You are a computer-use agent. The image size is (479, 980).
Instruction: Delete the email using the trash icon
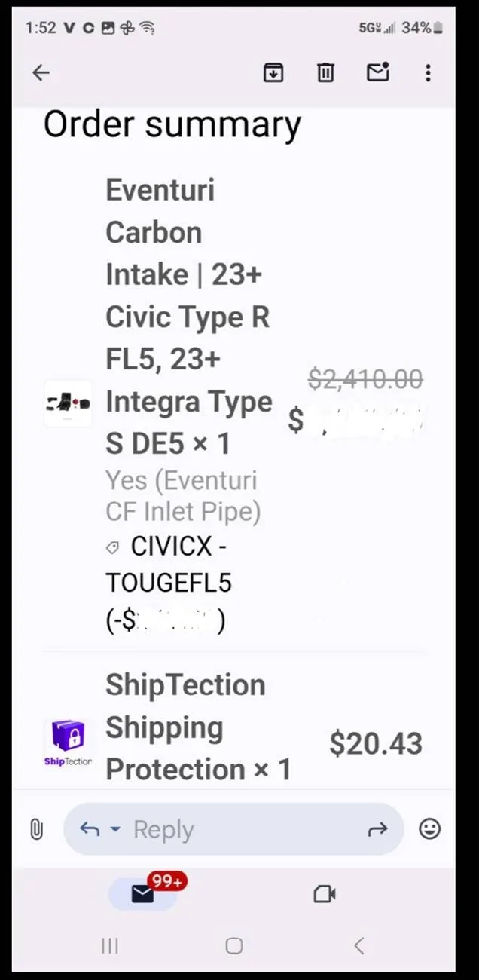(x=325, y=72)
